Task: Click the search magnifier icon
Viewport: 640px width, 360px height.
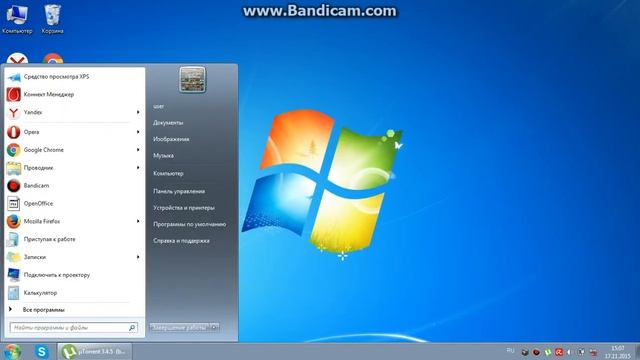Action: pos(132,327)
